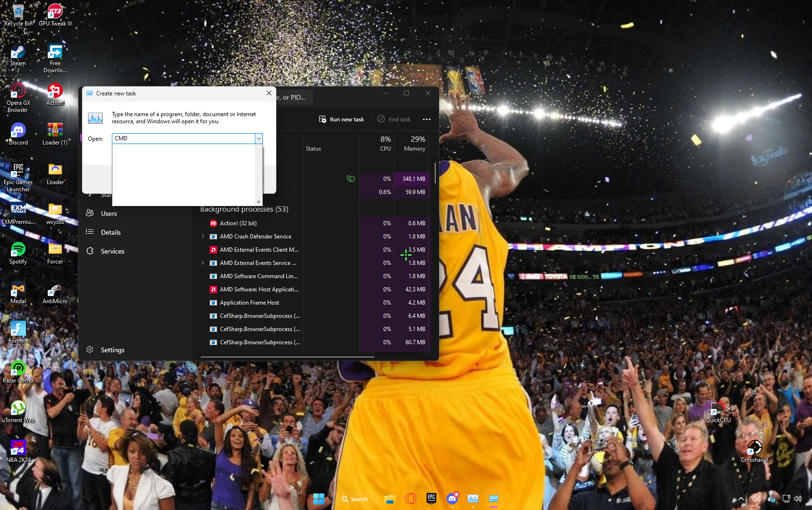The width and height of the screenshot is (812, 510).
Task: Select the Fortnite desktop shortcut
Action: click(18, 332)
